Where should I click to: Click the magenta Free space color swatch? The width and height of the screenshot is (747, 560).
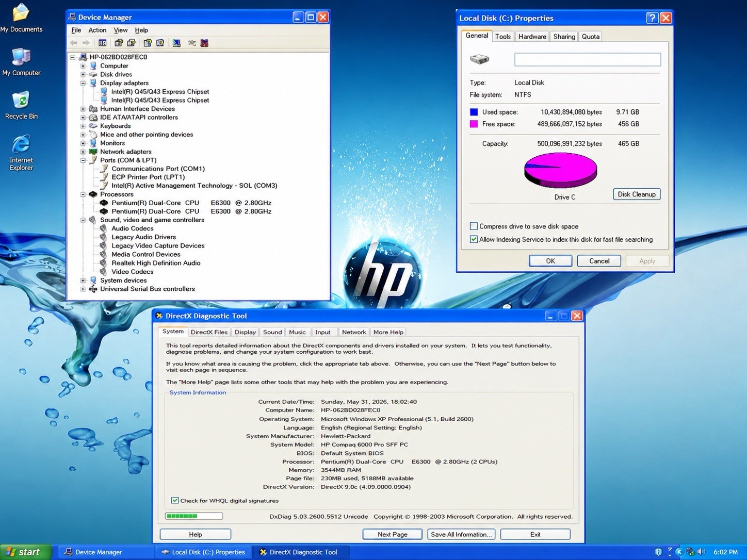[x=474, y=124]
